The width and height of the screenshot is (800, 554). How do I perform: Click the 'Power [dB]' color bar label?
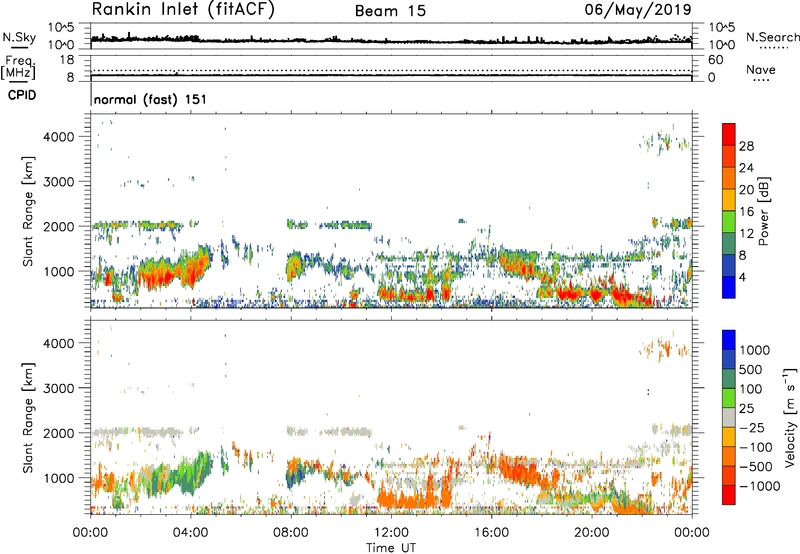763,211
